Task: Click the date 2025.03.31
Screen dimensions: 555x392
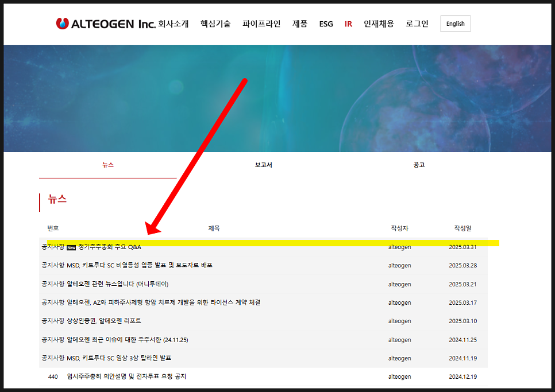Action: 463,247
